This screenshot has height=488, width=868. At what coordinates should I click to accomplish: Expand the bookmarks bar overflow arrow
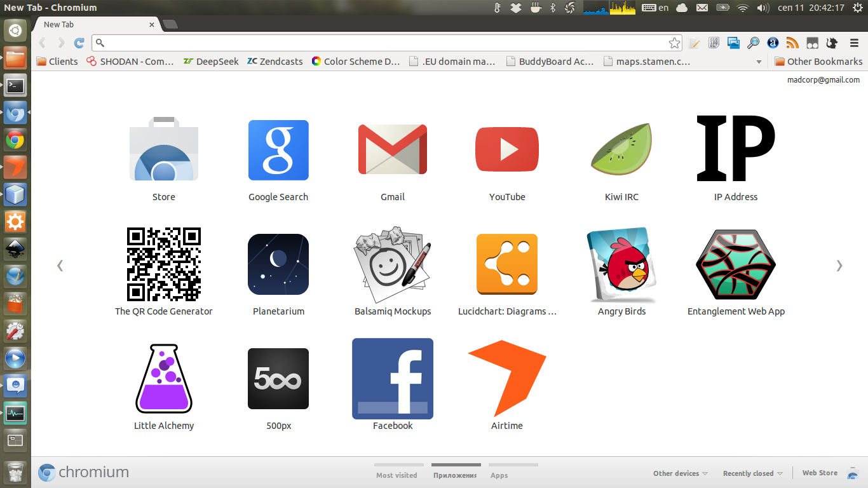pyautogui.click(x=759, y=62)
